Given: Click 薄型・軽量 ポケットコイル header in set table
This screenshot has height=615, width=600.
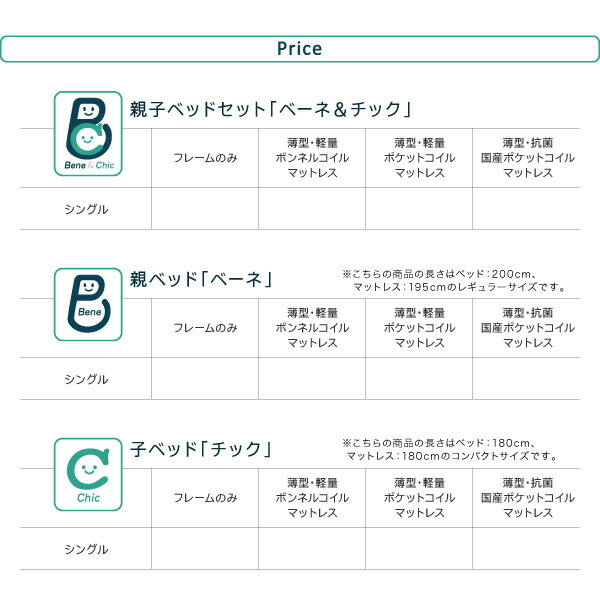Looking at the screenshot, I should tap(419, 158).
